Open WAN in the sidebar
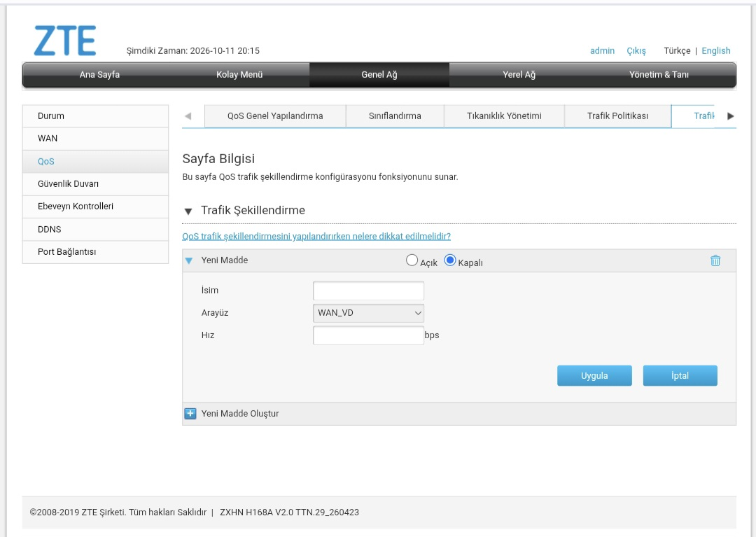The width and height of the screenshot is (756, 537). tap(95, 139)
